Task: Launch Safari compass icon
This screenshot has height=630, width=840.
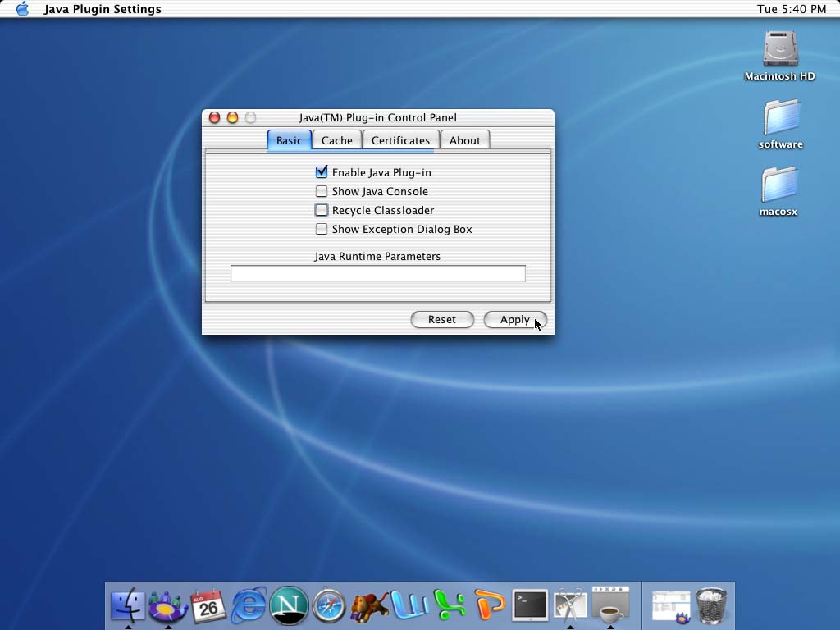Action: point(329,605)
